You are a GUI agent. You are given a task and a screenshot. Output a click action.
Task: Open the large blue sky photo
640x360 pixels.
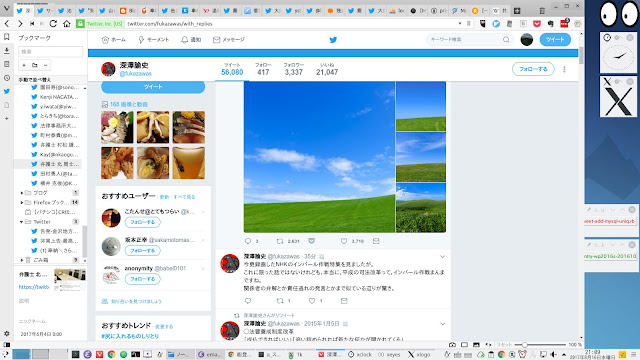point(319,157)
